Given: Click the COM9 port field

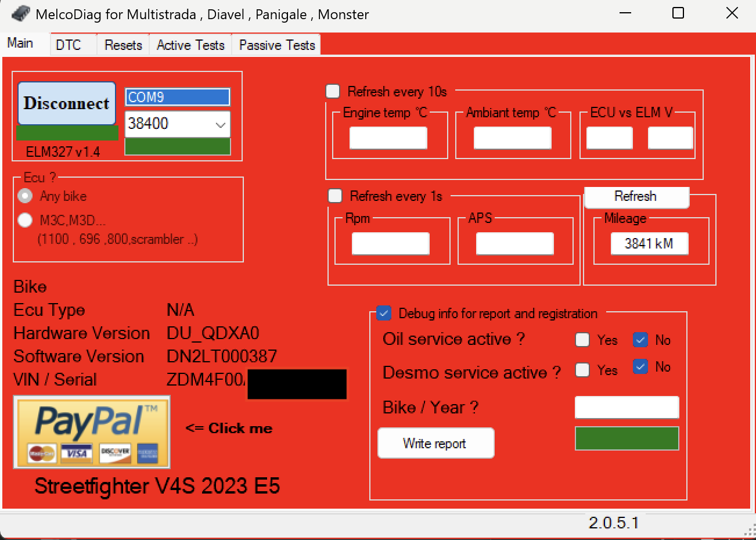Looking at the screenshot, I should click(178, 97).
